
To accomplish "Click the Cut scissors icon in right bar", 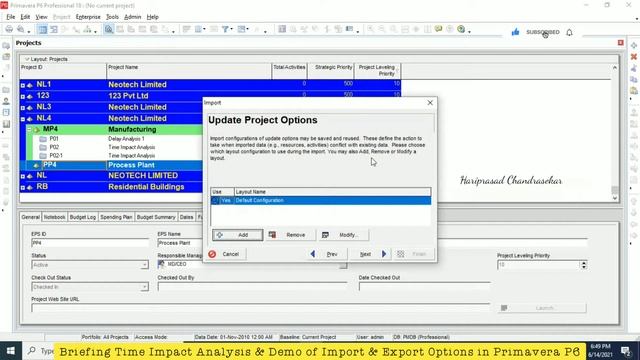I will point(634,68).
